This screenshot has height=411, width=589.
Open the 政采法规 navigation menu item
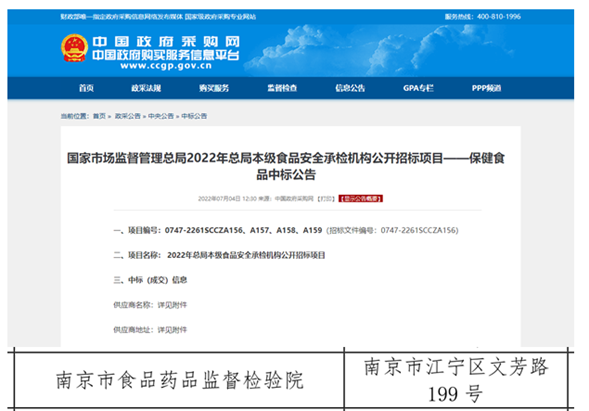coord(146,88)
